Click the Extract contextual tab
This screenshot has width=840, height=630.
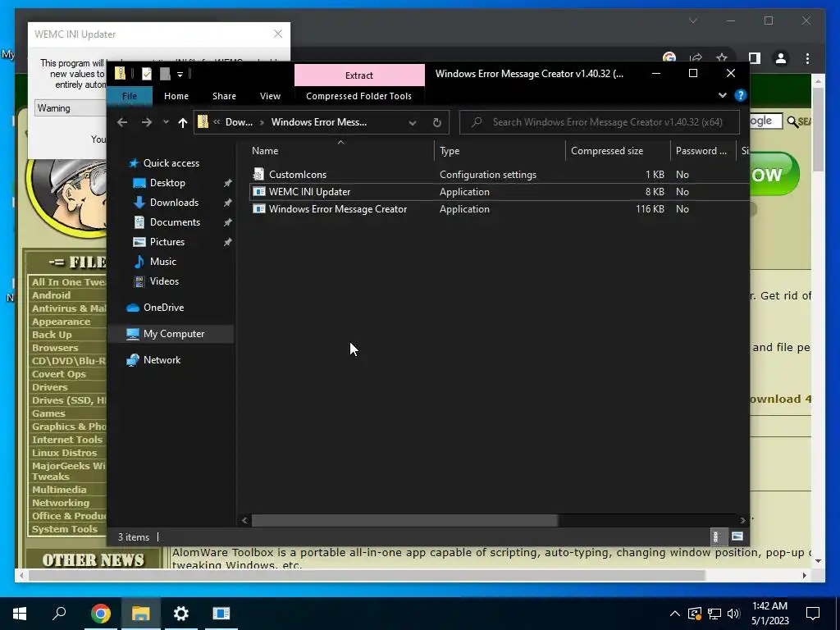[359, 75]
